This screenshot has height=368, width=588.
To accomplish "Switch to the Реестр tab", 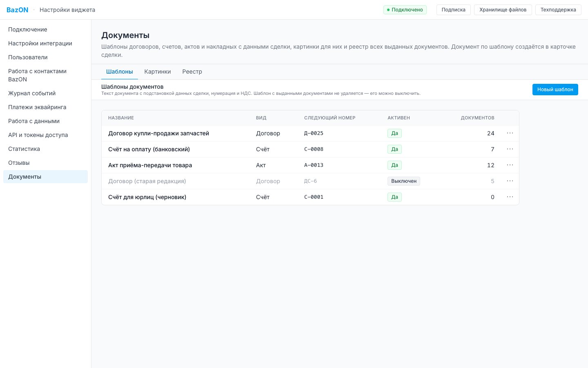I will [192, 72].
